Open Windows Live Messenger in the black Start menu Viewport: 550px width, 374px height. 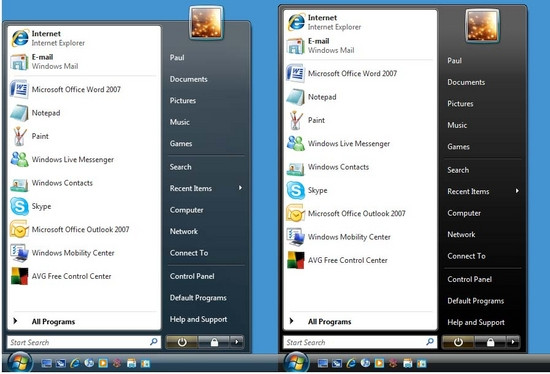(360, 143)
